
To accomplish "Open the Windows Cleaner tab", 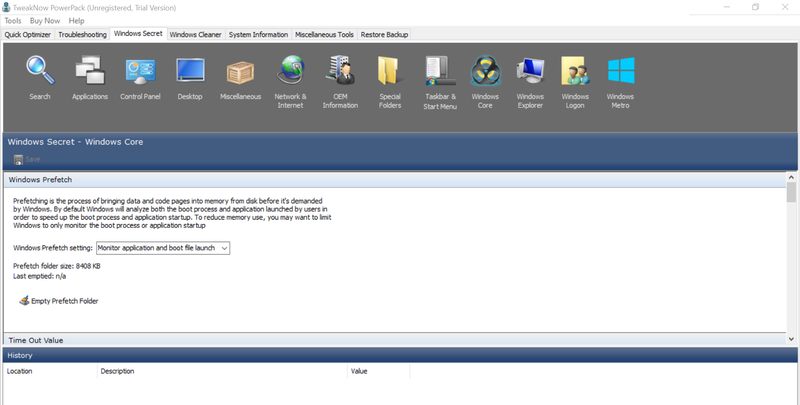I will click(195, 35).
